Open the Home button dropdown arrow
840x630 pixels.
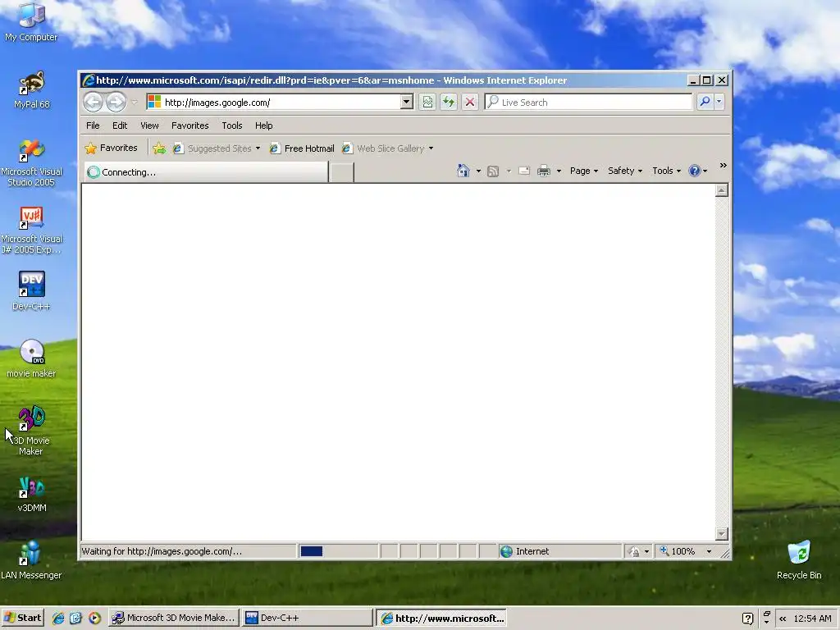click(478, 171)
